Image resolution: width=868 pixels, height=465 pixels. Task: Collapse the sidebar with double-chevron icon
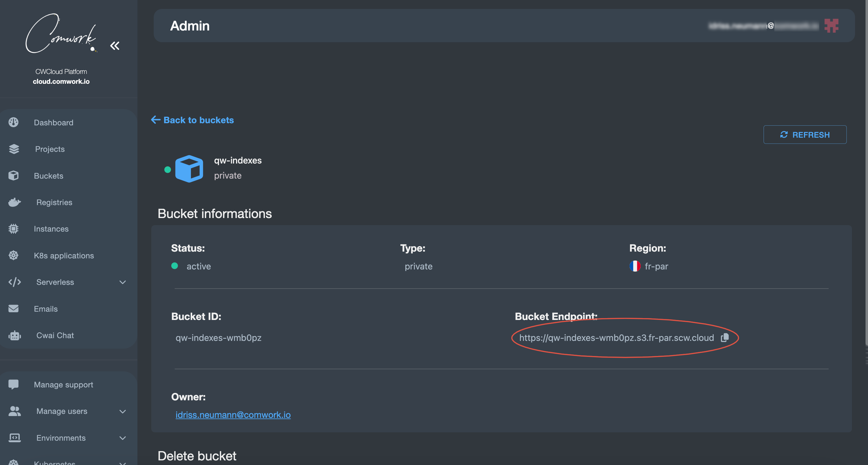115,46
